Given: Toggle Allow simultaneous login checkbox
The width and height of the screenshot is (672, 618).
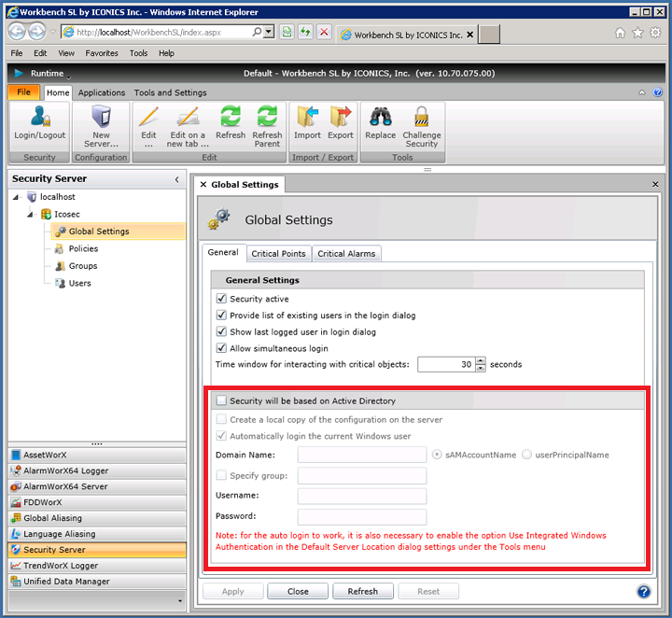Looking at the screenshot, I should pyautogui.click(x=221, y=348).
